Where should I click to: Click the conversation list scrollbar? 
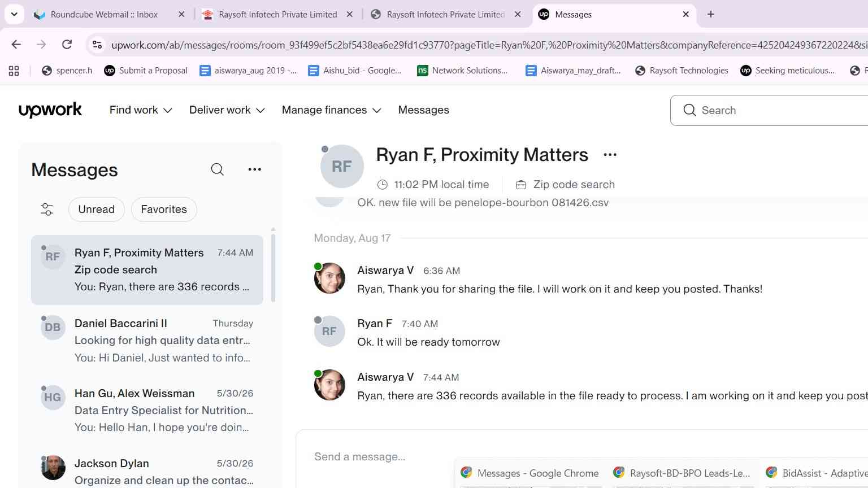click(x=274, y=265)
